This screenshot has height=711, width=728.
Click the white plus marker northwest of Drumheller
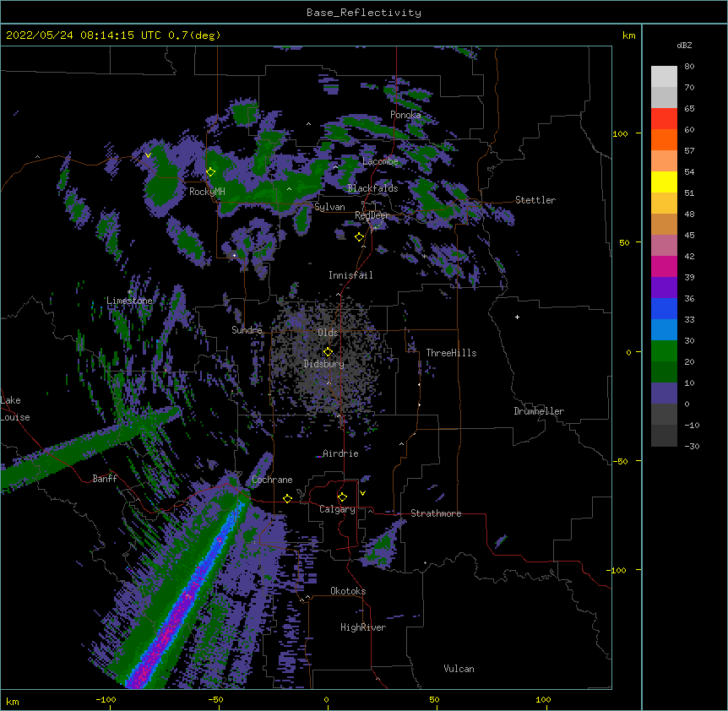click(x=517, y=317)
